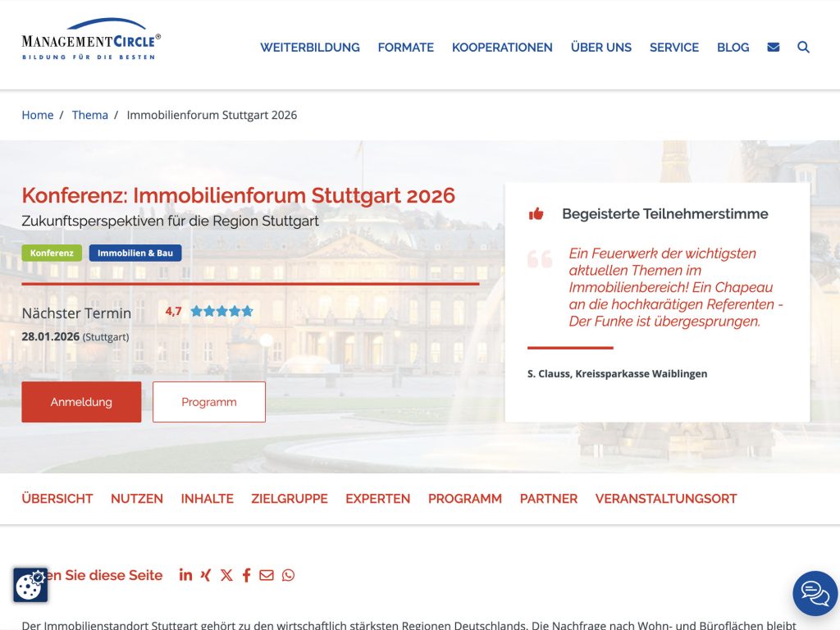
Task: Open the KOOPERATIONEN menu
Action: coord(502,47)
